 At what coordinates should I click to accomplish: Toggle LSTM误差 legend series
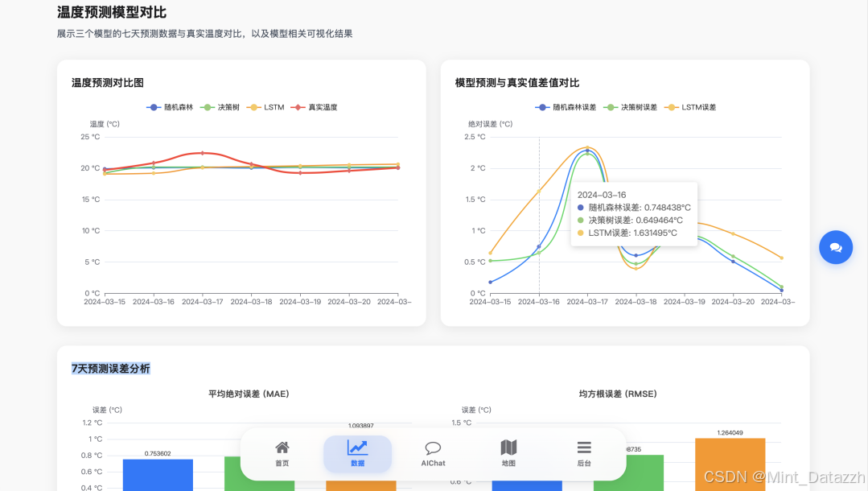tap(689, 107)
